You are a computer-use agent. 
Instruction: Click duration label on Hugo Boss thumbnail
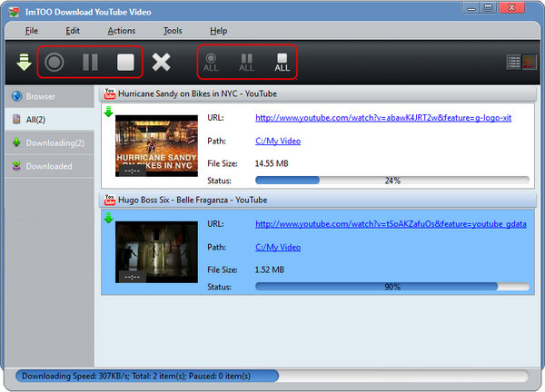click(x=132, y=277)
